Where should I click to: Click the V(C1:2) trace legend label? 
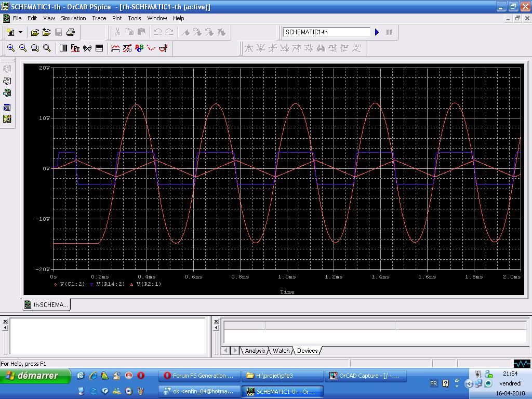[x=72, y=284]
